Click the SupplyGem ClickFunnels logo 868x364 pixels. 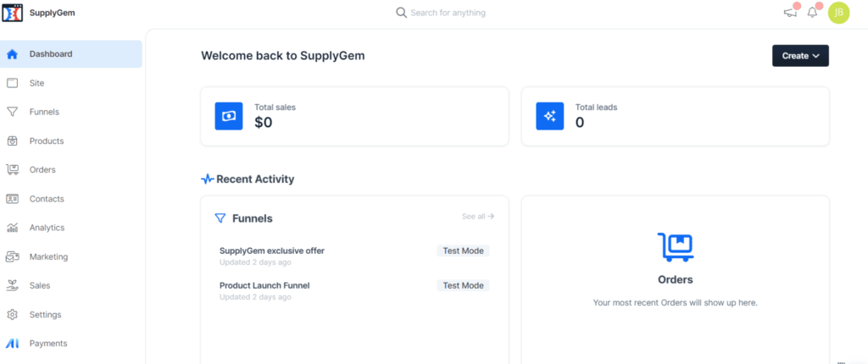pyautogui.click(x=13, y=13)
